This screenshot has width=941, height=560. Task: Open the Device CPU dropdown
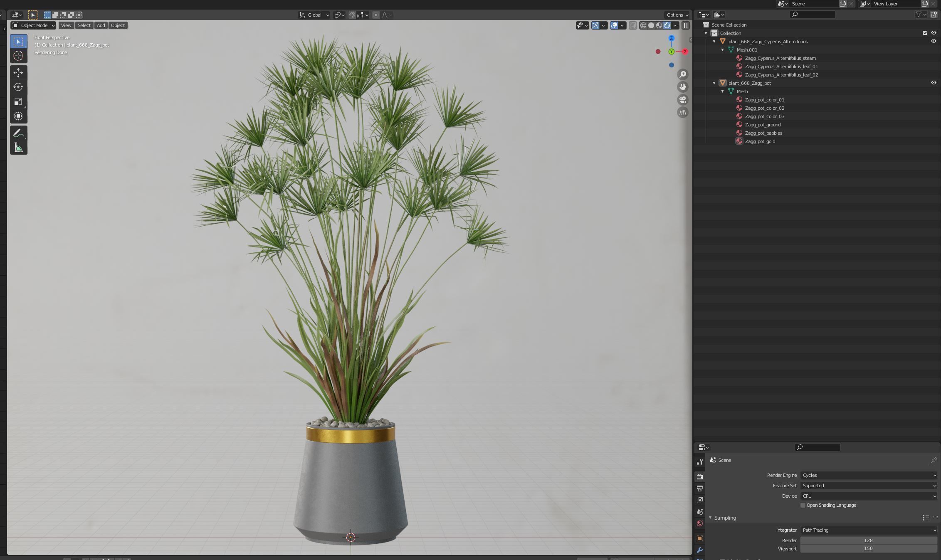coord(869,496)
